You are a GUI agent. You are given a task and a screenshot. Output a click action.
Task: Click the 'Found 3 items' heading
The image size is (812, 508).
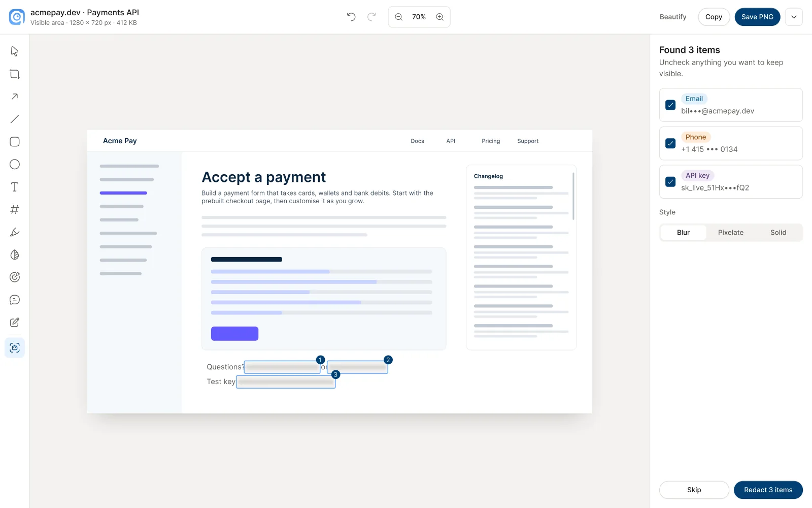point(690,50)
